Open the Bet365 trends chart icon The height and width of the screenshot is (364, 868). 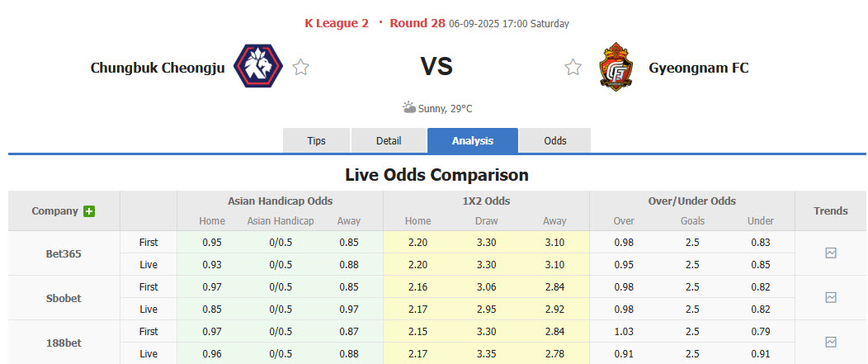(831, 253)
